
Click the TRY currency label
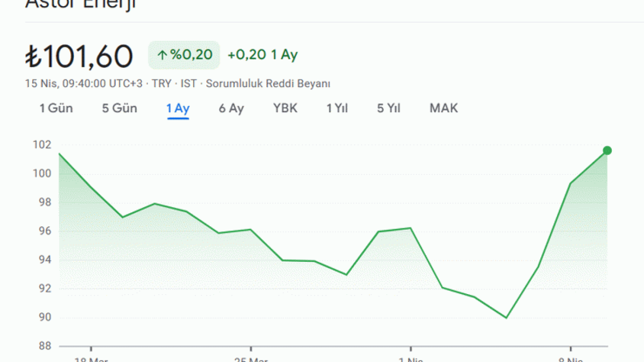(x=162, y=83)
